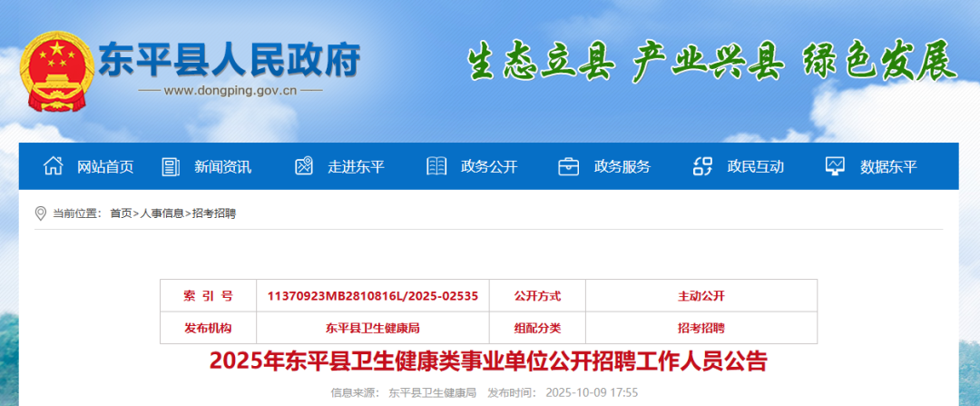
Task: Click the picture icon beside 走进东平
Action: coord(304,166)
